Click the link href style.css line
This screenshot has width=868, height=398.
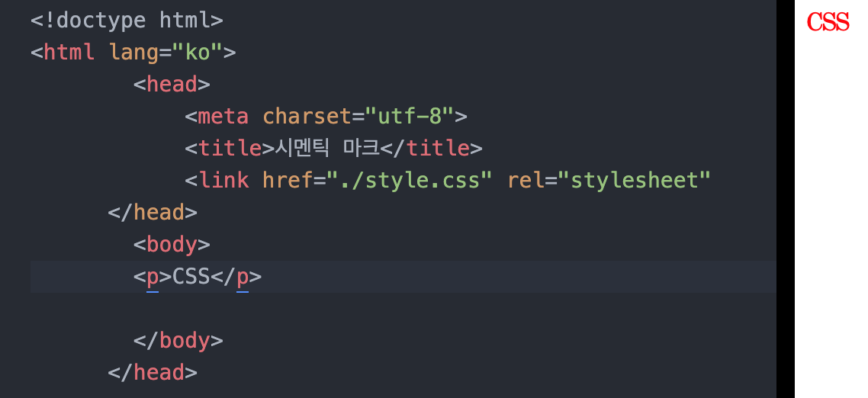pos(447,181)
